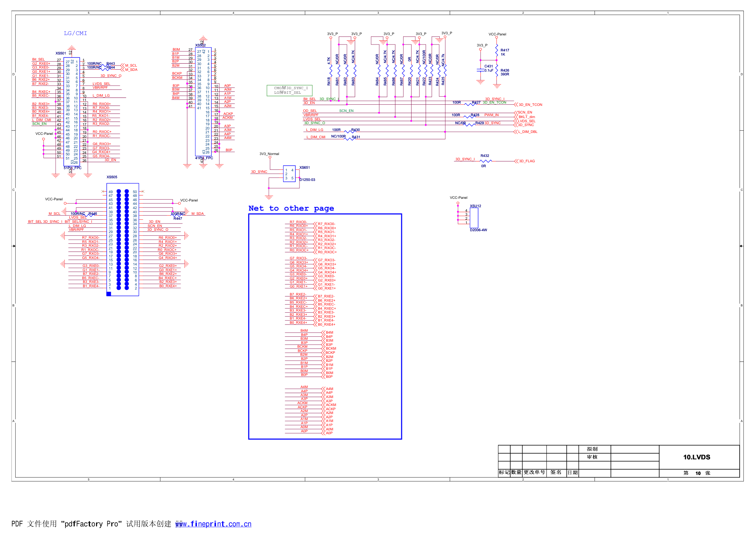Click part number "D2006-4W"
The image size is (756, 534).
pyautogui.click(x=478, y=230)
